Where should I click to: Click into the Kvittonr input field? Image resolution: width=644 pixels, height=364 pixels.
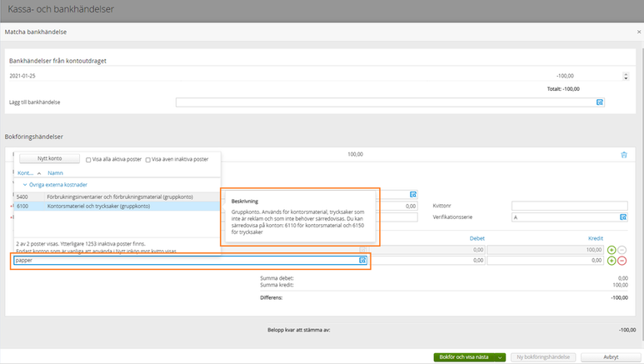point(570,206)
